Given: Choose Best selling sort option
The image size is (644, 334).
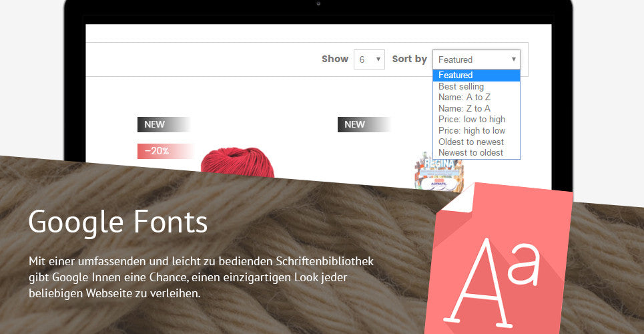Looking at the screenshot, I should [476, 86].
